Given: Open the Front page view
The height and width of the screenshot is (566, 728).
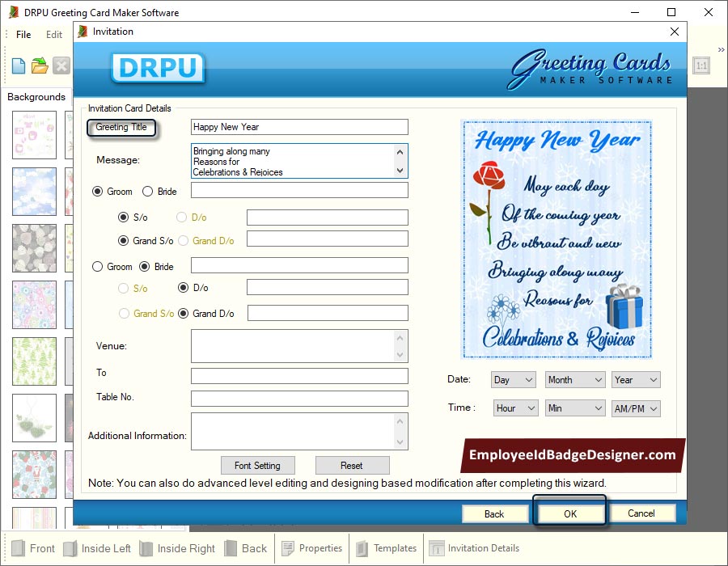Looking at the screenshot, I should (x=32, y=548).
